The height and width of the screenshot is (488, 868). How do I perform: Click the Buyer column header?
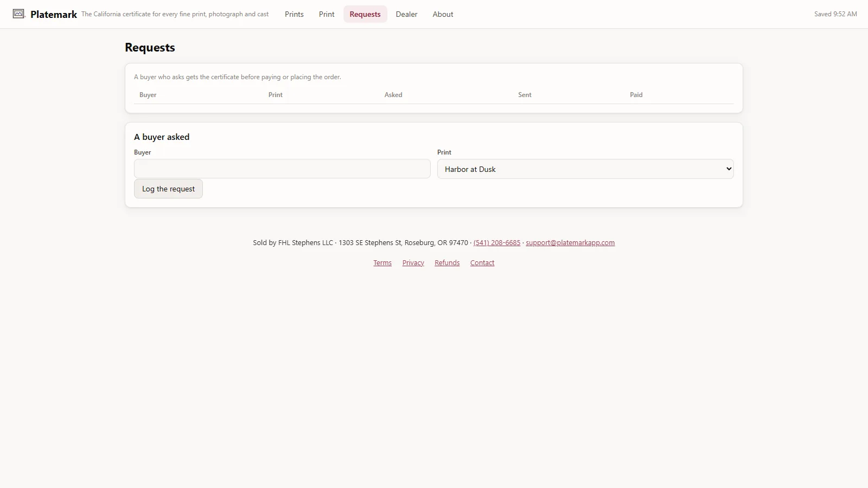pyautogui.click(x=148, y=95)
